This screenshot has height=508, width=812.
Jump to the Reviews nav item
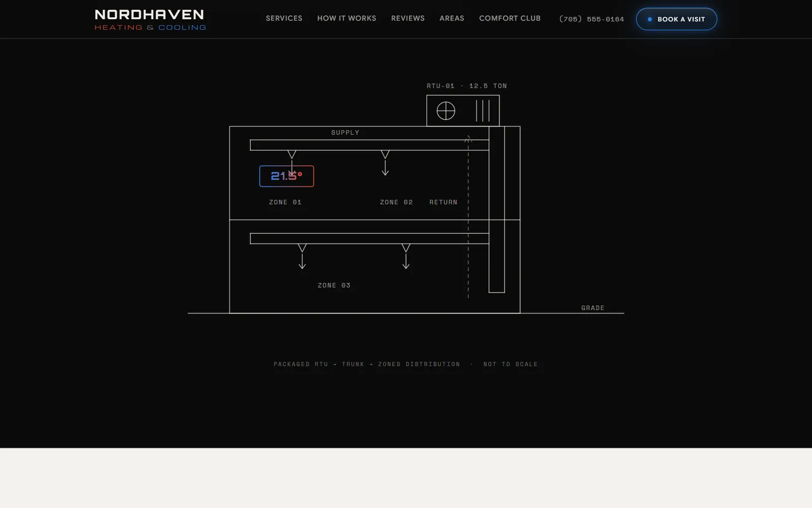[408, 18]
